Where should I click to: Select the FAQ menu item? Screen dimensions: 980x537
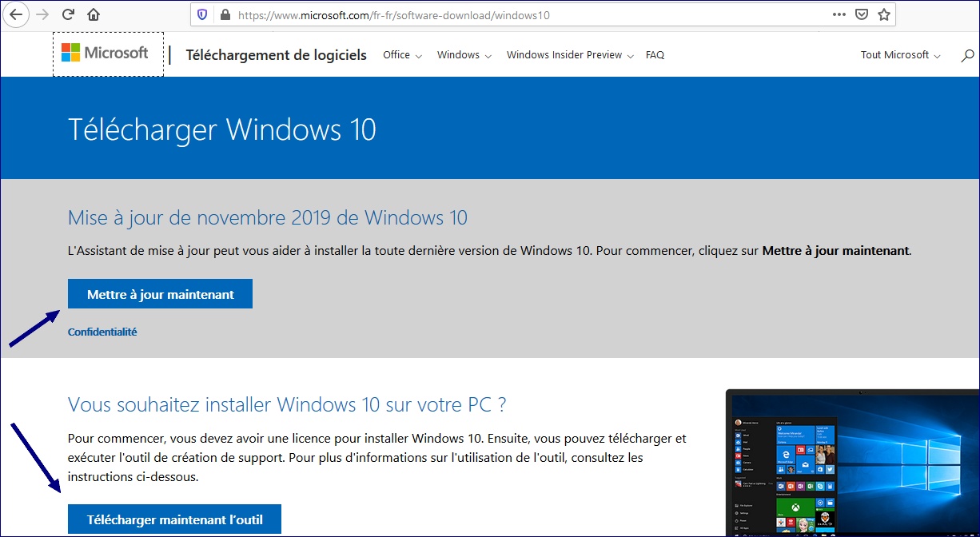655,54
